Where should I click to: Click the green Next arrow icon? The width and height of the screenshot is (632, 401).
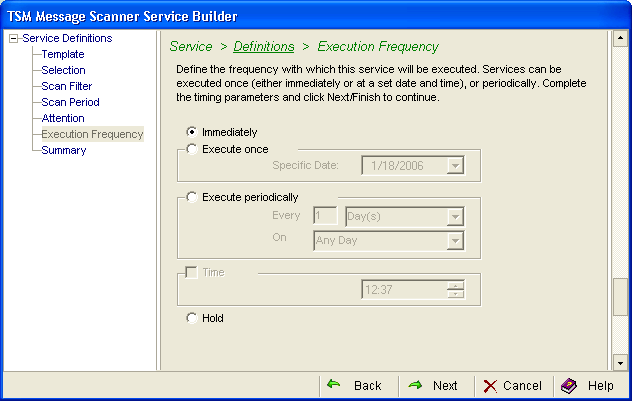tap(416, 385)
